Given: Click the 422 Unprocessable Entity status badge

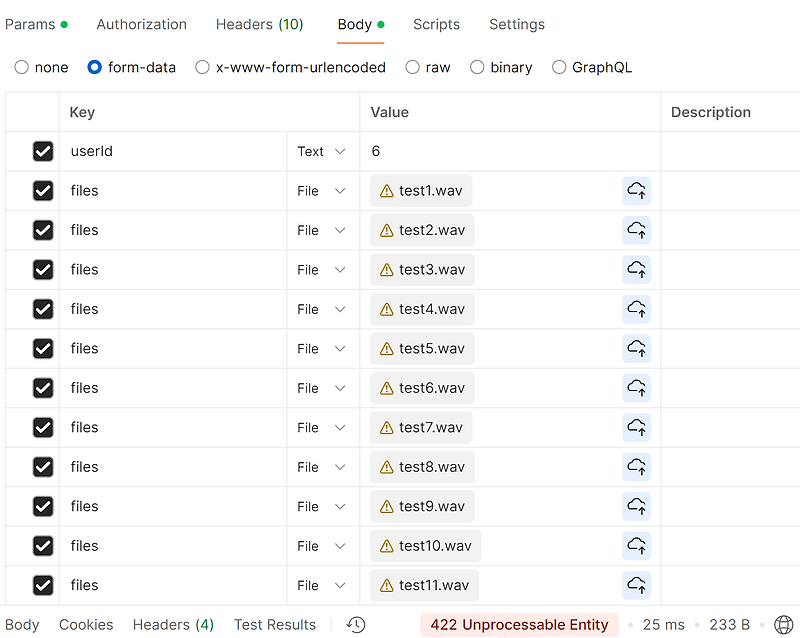Looking at the screenshot, I should coord(519,624).
